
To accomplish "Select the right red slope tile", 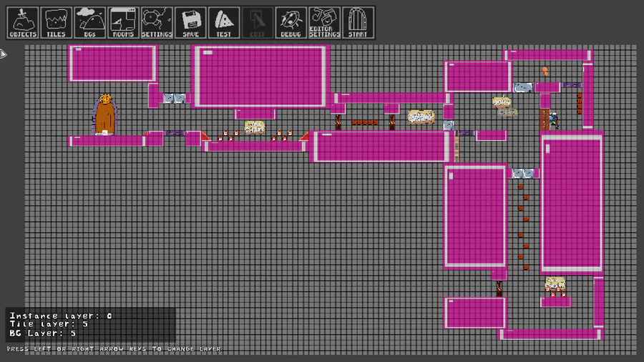I will (x=304, y=136).
